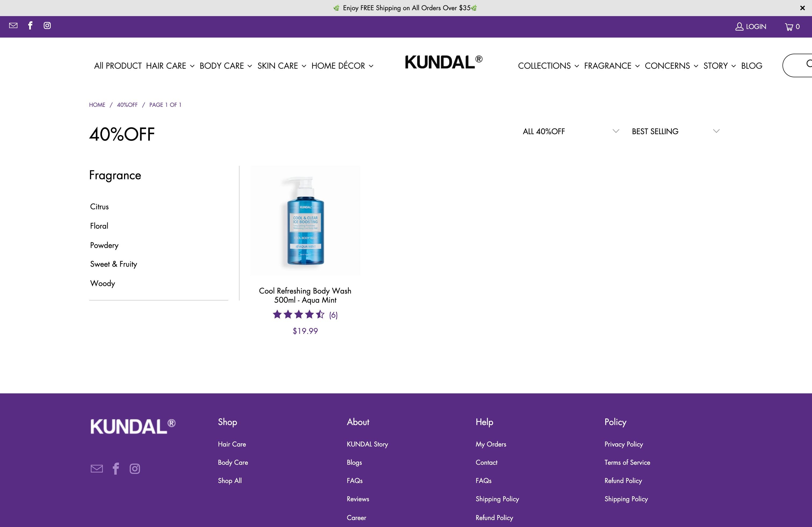Expand SKIN CARE menu
The height and width of the screenshot is (527, 812).
pyautogui.click(x=282, y=66)
